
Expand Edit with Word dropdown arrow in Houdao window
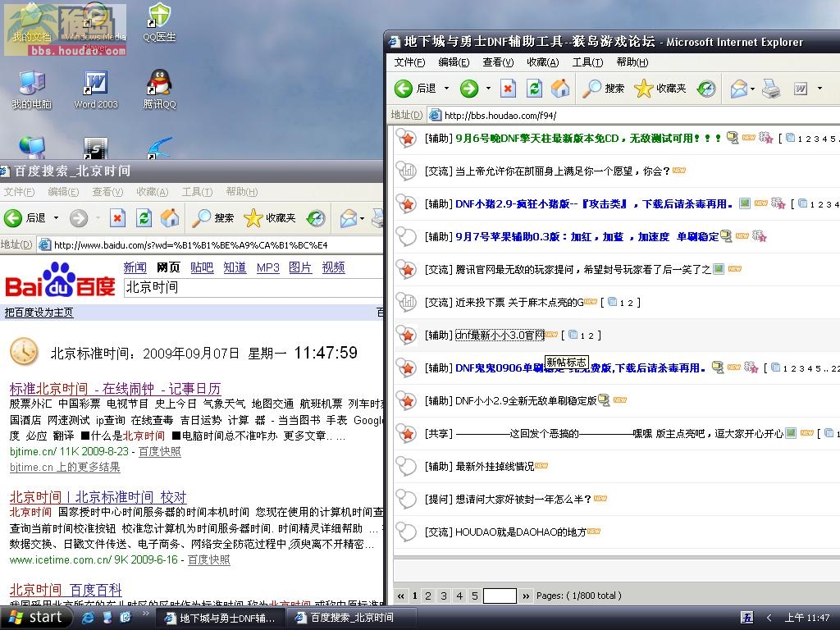click(819, 89)
